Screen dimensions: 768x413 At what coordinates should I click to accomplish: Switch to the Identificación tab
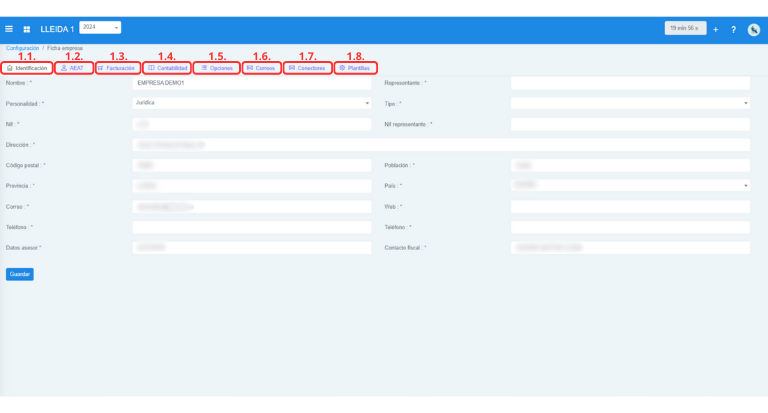pyautogui.click(x=27, y=68)
